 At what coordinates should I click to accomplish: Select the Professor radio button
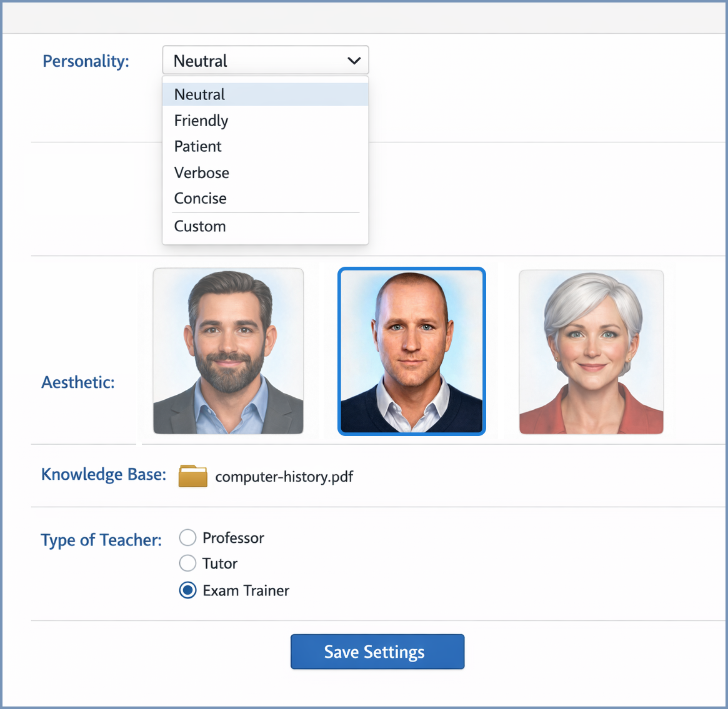[x=187, y=538]
